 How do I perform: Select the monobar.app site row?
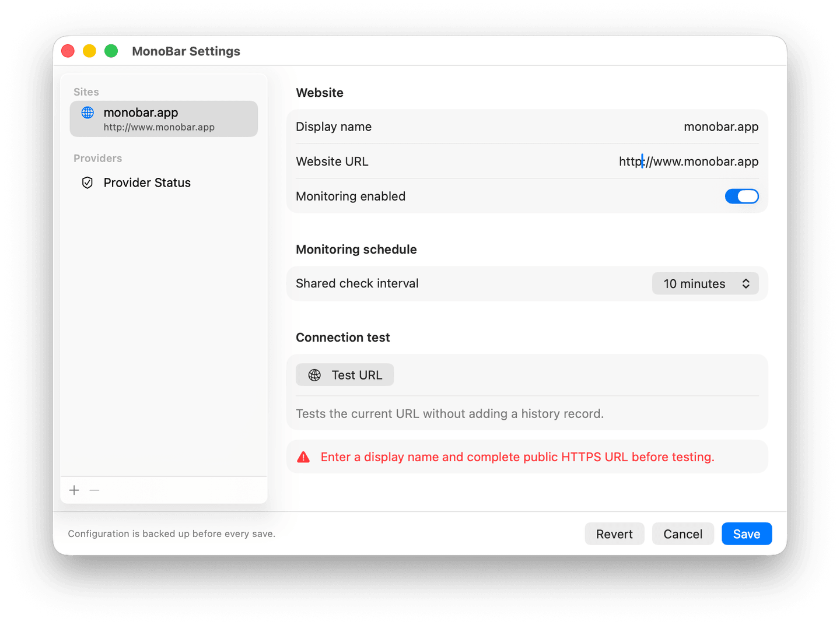[x=163, y=119]
